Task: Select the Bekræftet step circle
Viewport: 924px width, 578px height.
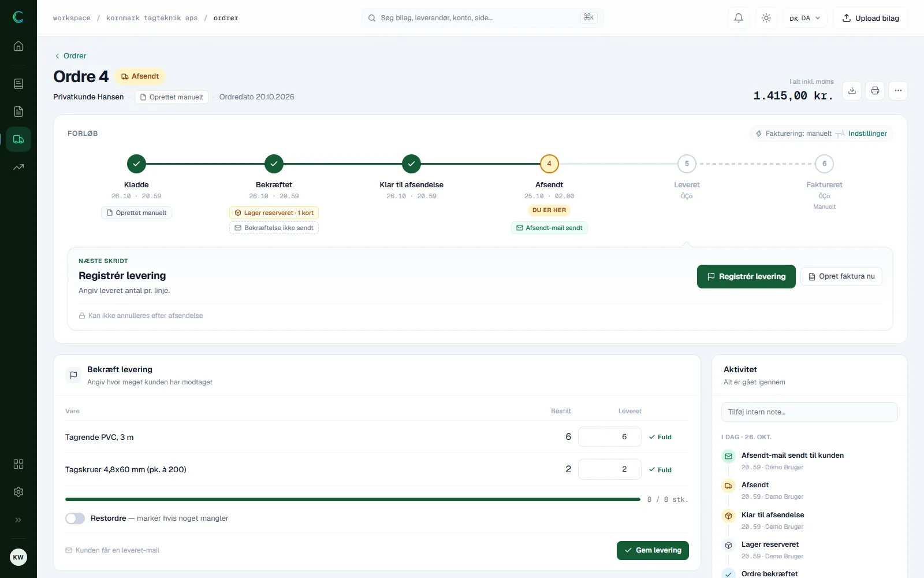Action: point(274,164)
